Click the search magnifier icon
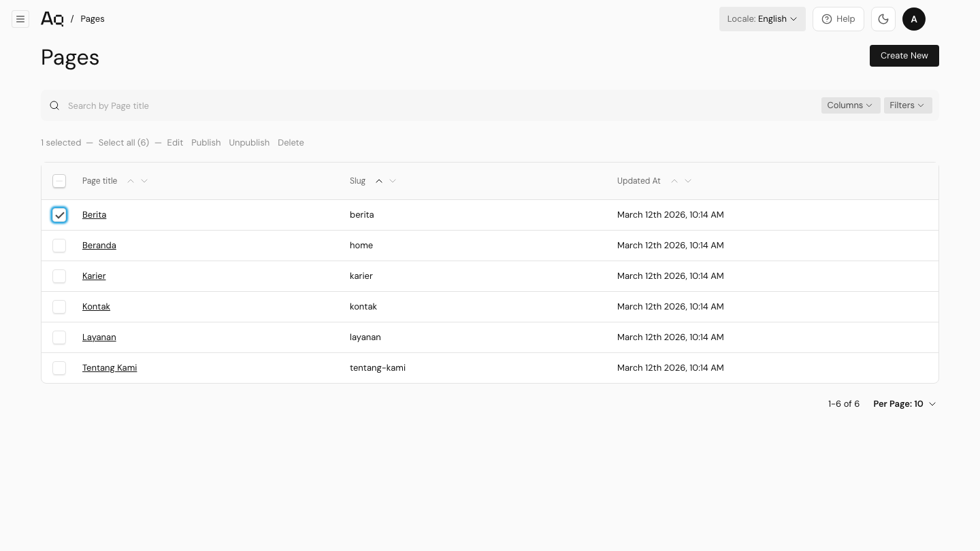This screenshot has width=980, height=551. (x=54, y=105)
